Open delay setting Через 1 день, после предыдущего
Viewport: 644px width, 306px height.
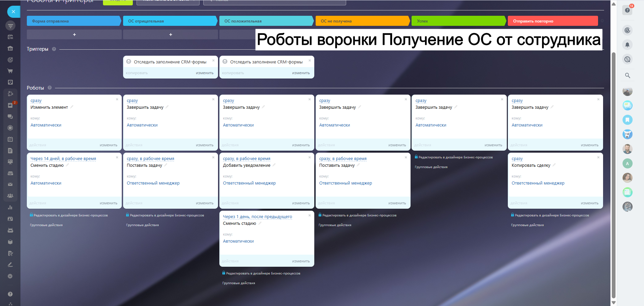pyautogui.click(x=258, y=217)
